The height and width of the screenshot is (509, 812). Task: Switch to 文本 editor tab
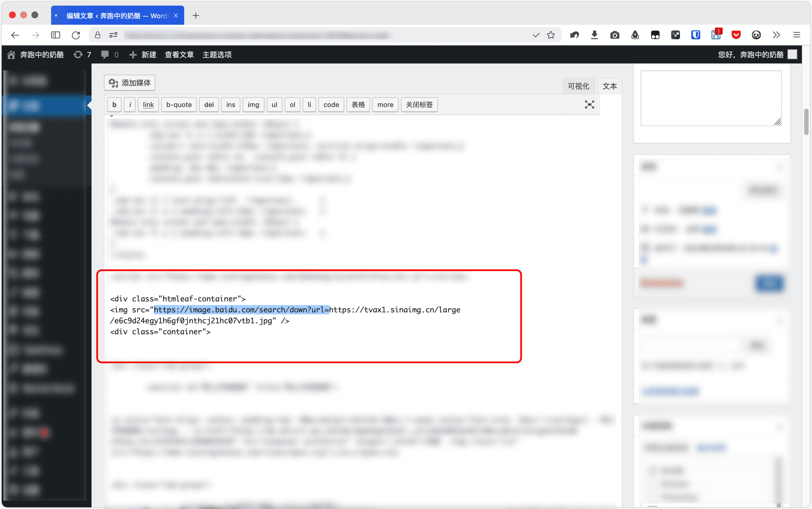click(609, 86)
